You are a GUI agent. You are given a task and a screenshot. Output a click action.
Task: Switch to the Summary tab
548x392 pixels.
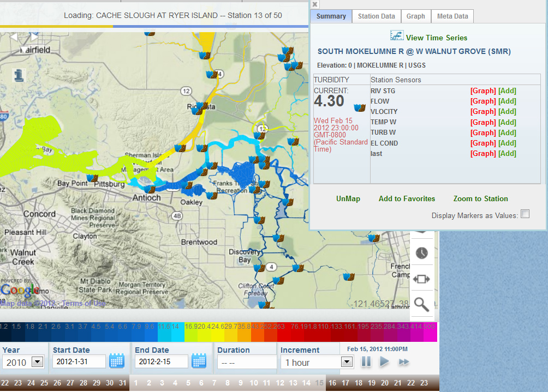pos(331,16)
